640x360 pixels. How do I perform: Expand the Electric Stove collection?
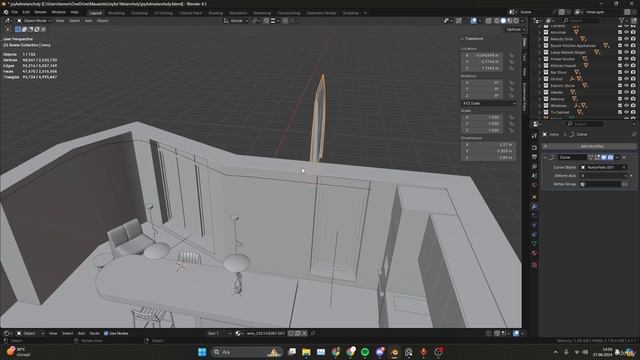point(540,86)
